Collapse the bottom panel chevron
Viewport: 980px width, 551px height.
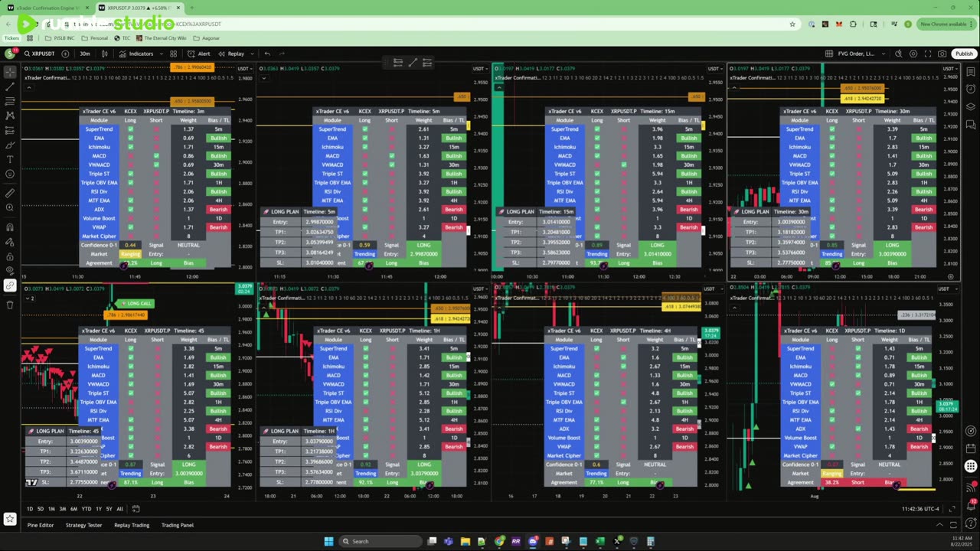point(940,525)
